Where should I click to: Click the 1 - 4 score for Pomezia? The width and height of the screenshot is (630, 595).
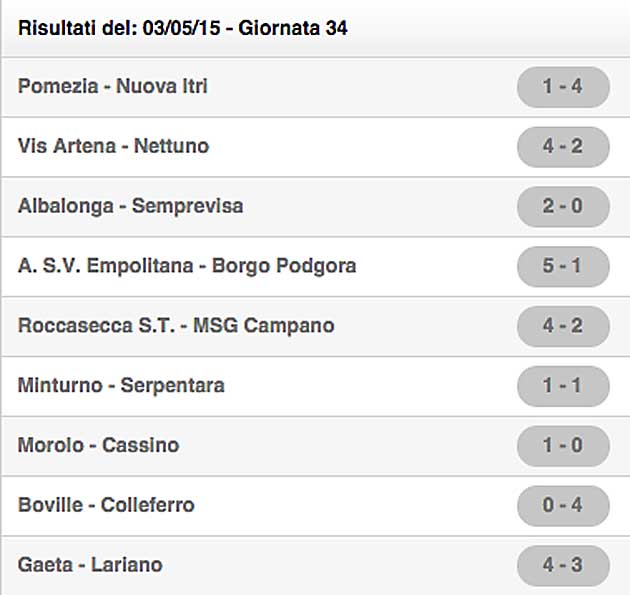[x=562, y=87]
